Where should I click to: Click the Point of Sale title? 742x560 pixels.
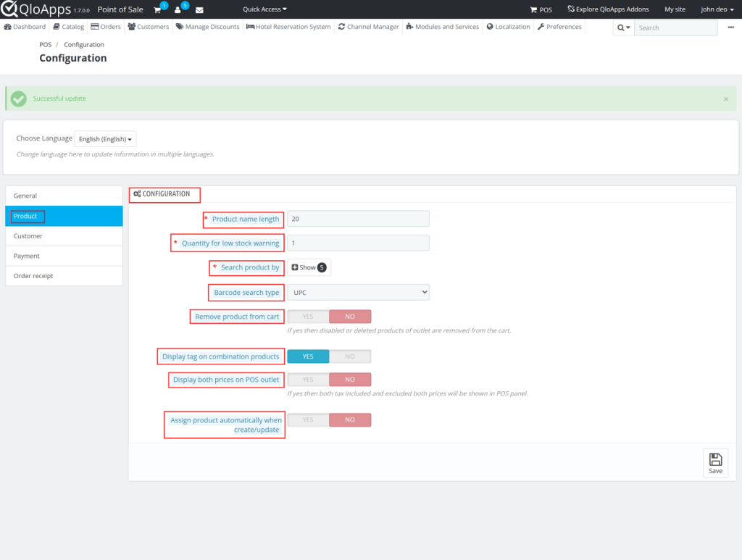120,9
